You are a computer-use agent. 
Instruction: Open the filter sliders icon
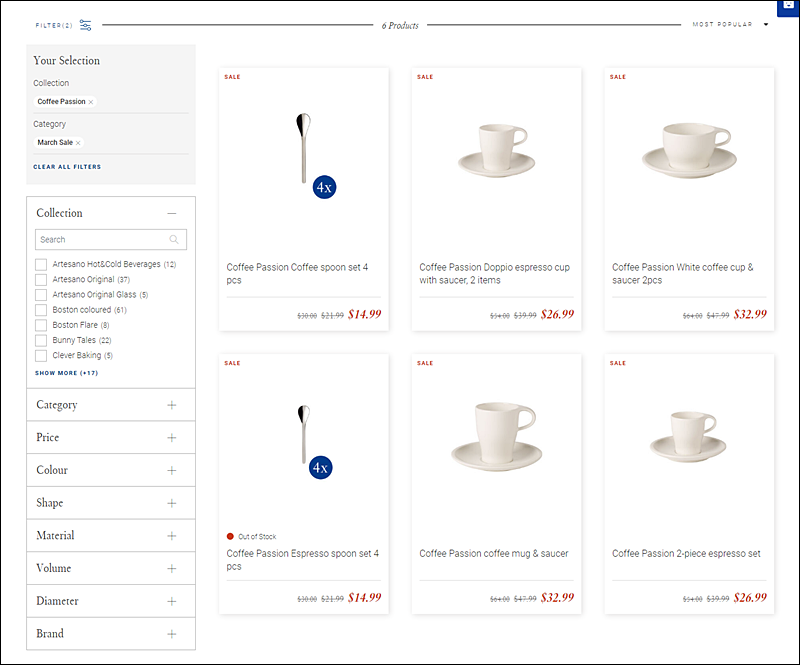point(86,25)
